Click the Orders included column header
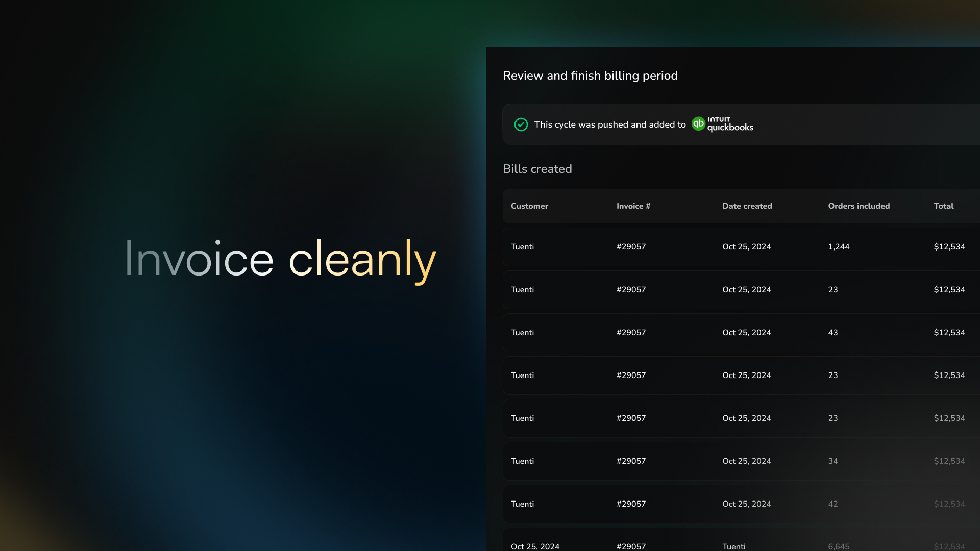The width and height of the screenshot is (980, 551). click(x=859, y=206)
